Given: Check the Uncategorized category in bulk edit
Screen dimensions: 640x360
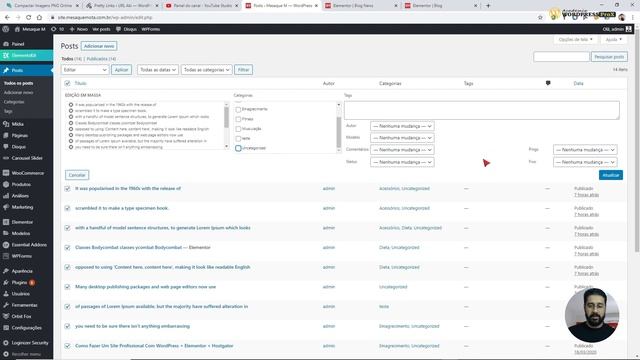Looking at the screenshot, I should 238,148.
